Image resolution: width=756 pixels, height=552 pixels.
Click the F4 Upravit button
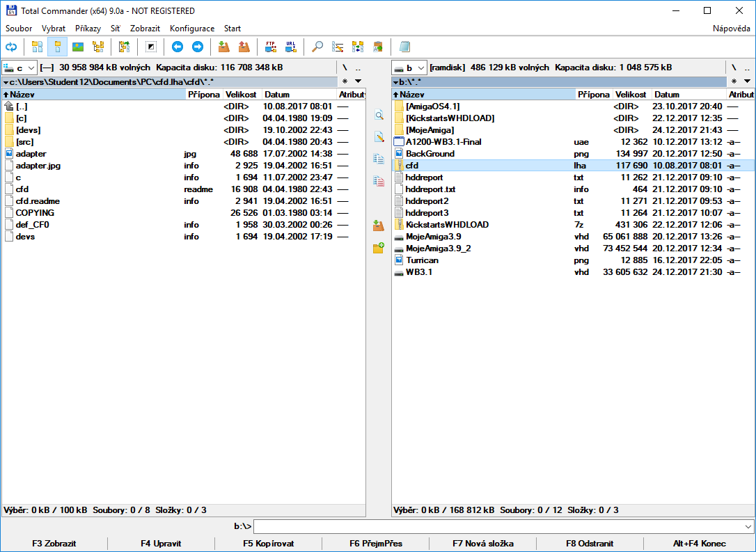[161, 544]
